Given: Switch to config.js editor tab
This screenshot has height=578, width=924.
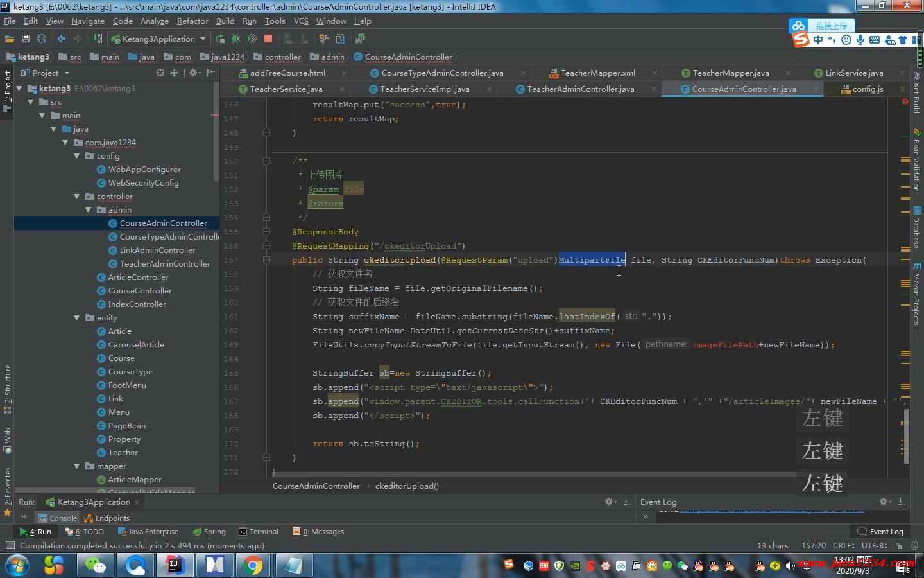Looking at the screenshot, I should tap(868, 89).
